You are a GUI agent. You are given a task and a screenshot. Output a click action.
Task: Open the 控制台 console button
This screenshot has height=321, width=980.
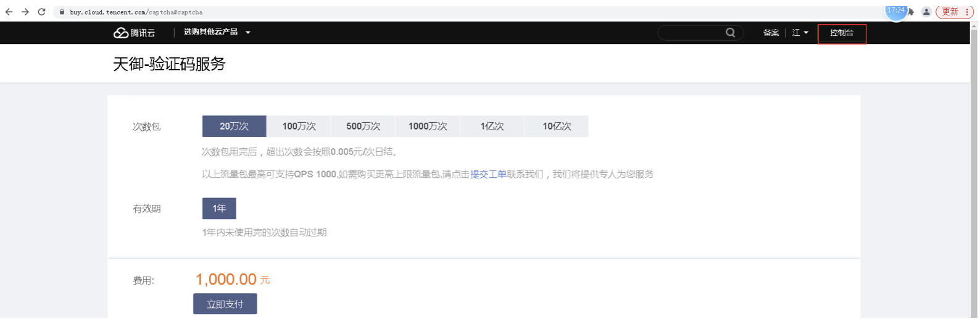[842, 33]
